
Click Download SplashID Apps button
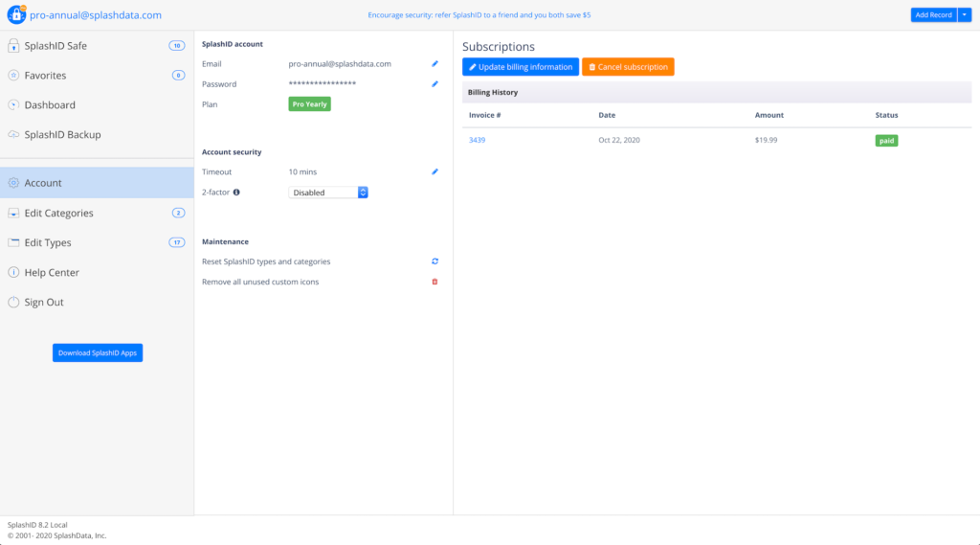pos(98,353)
